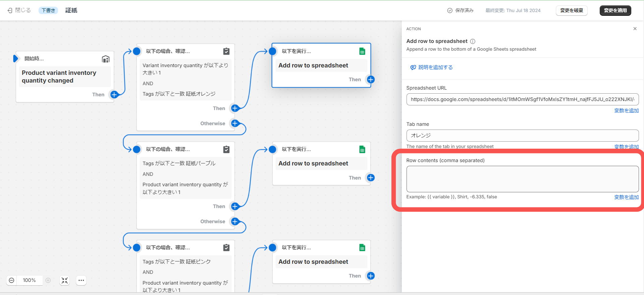Click the plus after the second Add row action
Image resolution: width=644 pixels, height=295 pixels.
point(371,178)
